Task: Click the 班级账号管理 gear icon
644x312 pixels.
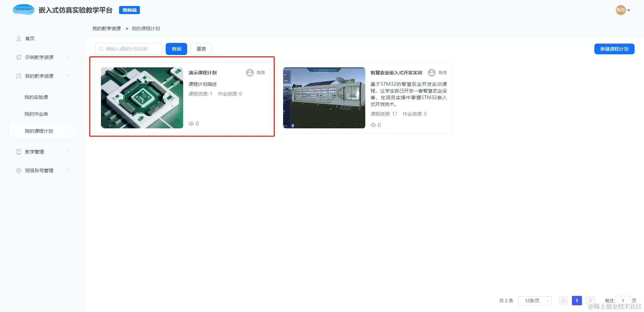Action: click(19, 171)
